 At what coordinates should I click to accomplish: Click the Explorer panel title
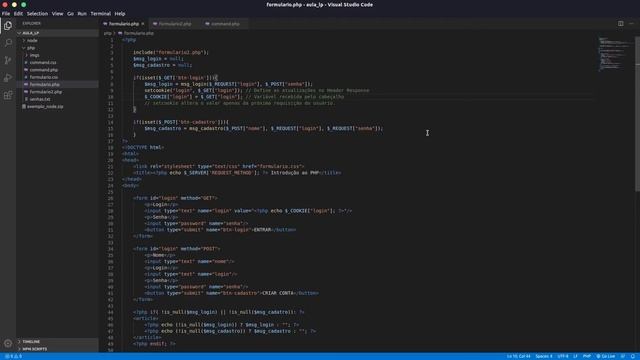click(31, 24)
